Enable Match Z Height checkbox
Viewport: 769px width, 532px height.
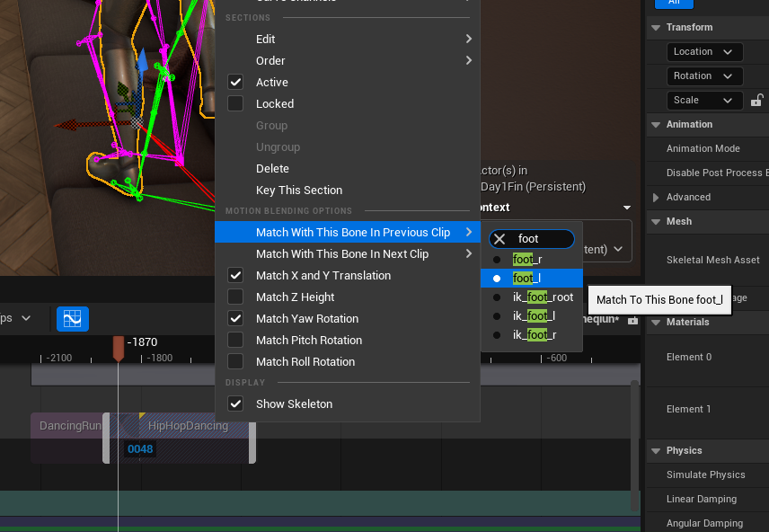[x=235, y=297]
